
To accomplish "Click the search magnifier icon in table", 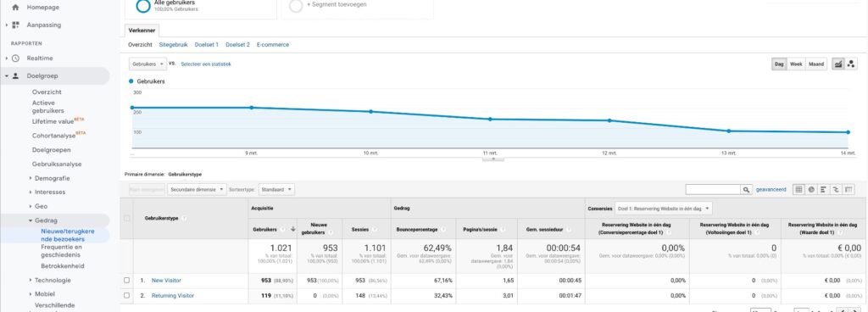I will (x=746, y=189).
